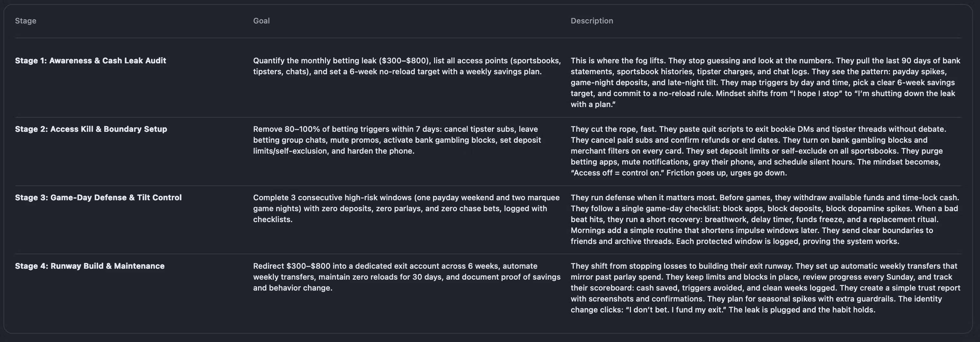980x342 pixels.
Task: Select the Stage 3: Game-Day Defense & Tilt Control title
Action: (98, 198)
